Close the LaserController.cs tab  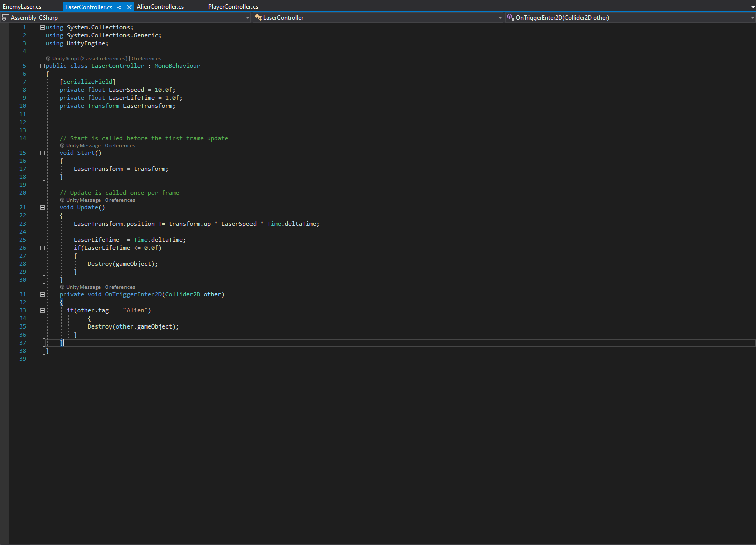coord(129,7)
